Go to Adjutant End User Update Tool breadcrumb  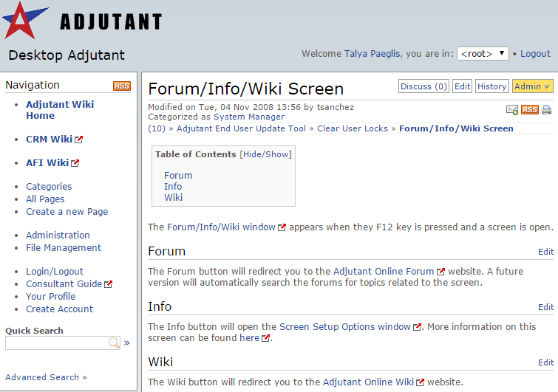[241, 128]
